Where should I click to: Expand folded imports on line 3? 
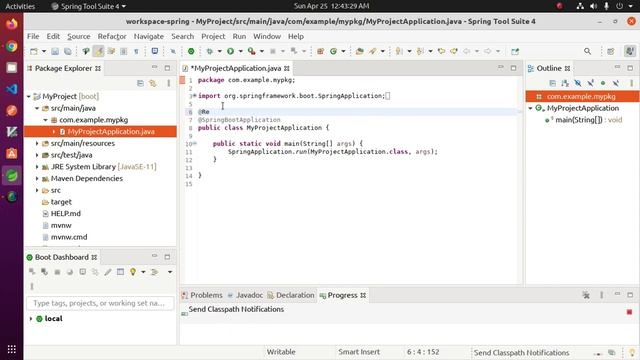(x=194, y=96)
